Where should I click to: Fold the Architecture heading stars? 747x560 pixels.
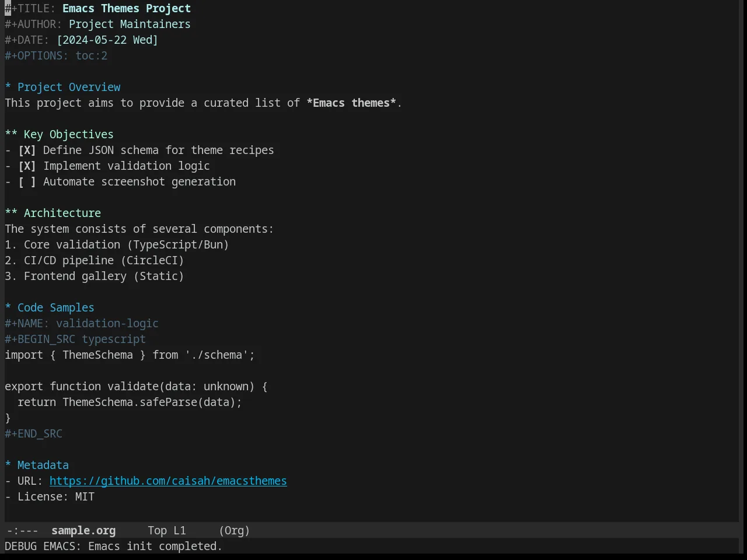tap(11, 213)
